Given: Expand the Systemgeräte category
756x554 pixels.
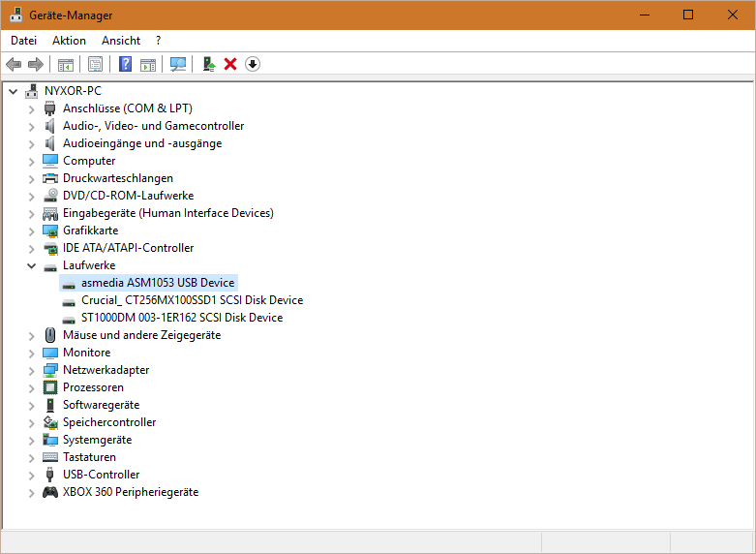Looking at the screenshot, I should click(31, 440).
